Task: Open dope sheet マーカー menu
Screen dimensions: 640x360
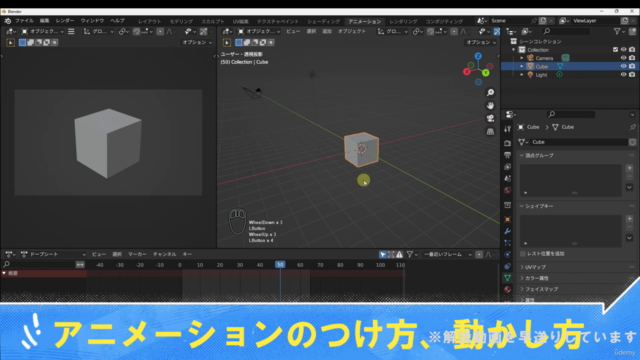Action: [x=137, y=254]
